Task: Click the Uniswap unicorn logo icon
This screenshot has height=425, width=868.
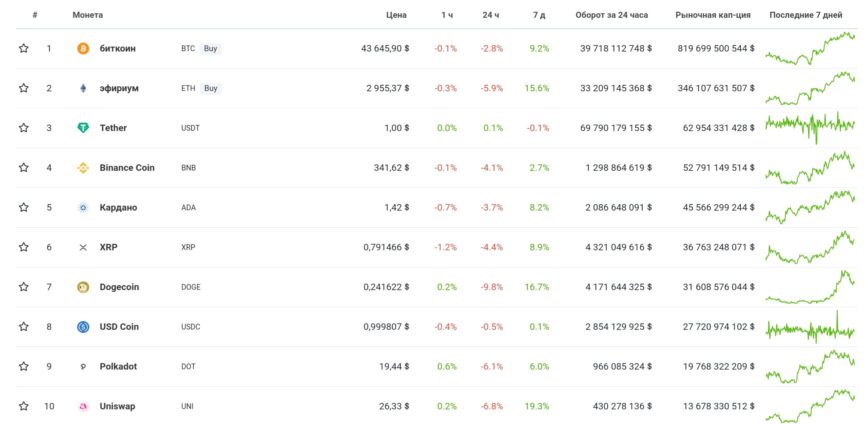Action: pos(83,406)
